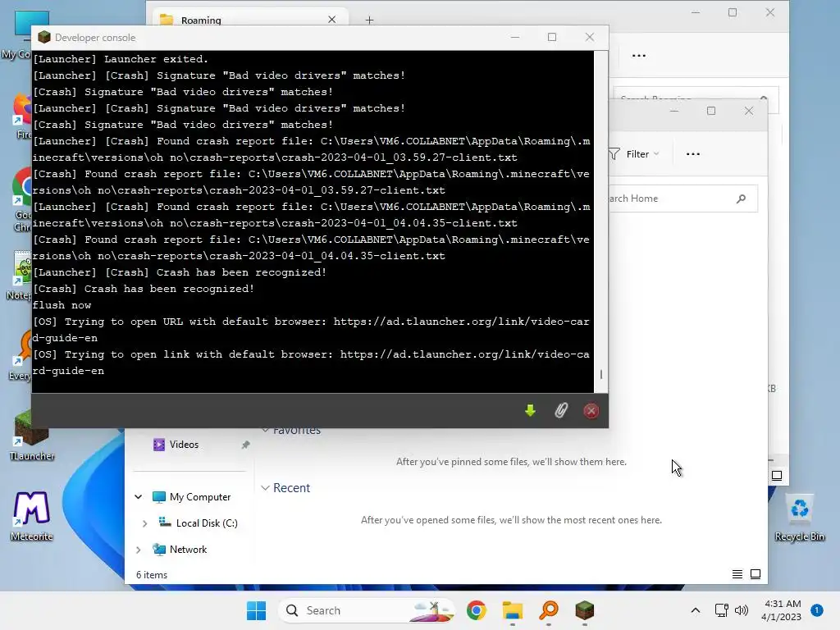Click the green download arrow in Developer console
840x630 pixels.
point(530,410)
